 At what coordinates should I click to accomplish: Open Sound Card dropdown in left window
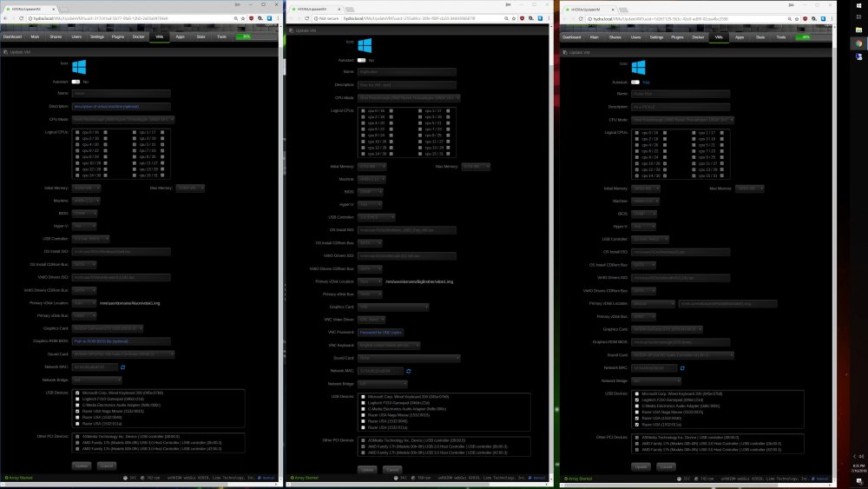[x=123, y=354]
